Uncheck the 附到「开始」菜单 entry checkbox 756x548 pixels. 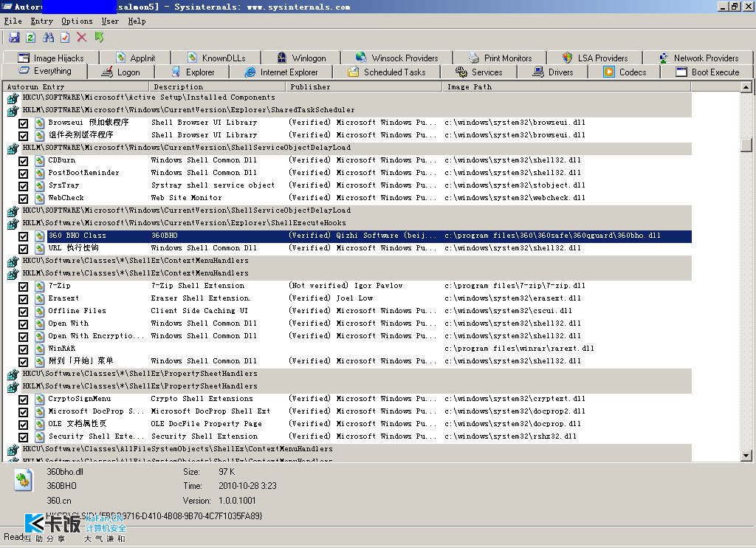[23, 361]
